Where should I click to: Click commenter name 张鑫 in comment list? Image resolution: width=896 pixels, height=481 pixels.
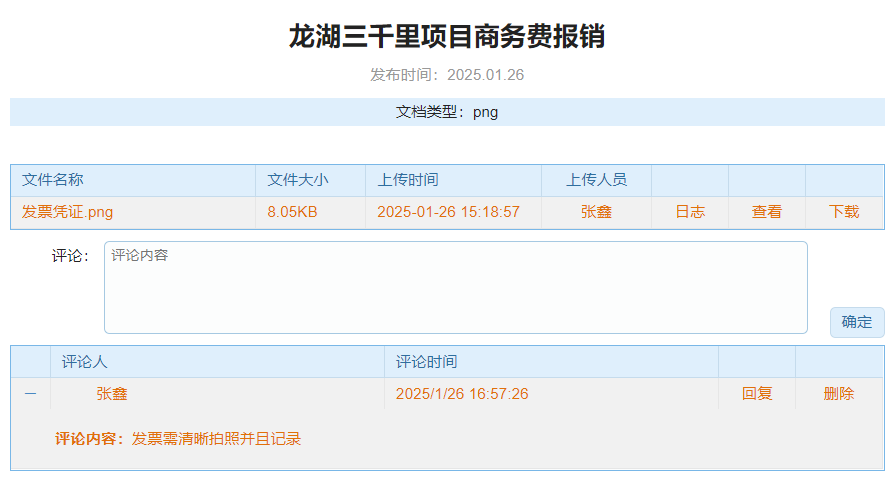tap(112, 394)
